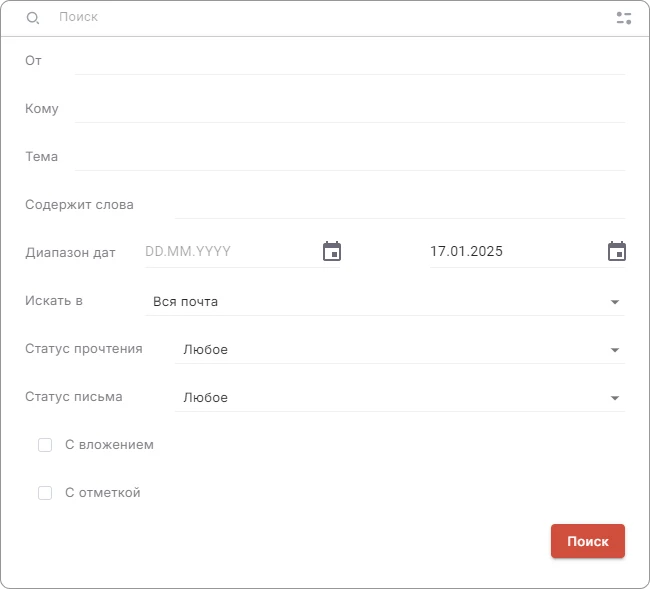Click 'Любое' value in 'Статус письма'
Screen dimensions: 650x589
(206, 398)
